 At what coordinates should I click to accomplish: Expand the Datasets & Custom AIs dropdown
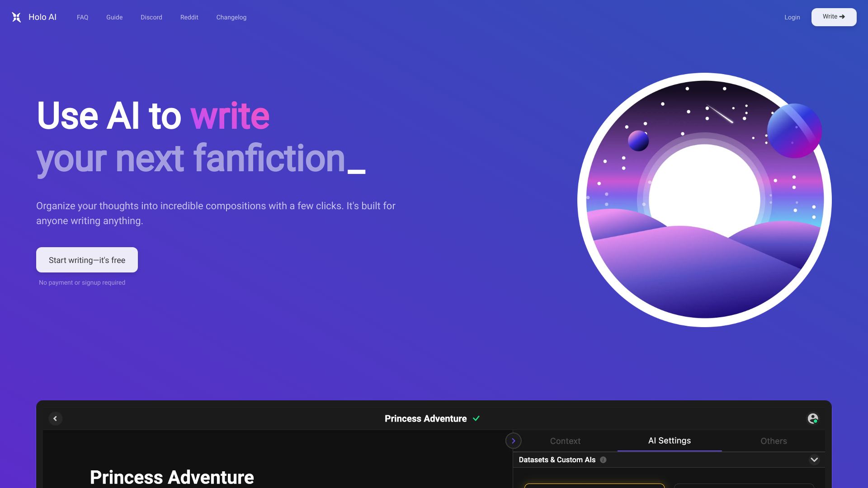click(814, 460)
